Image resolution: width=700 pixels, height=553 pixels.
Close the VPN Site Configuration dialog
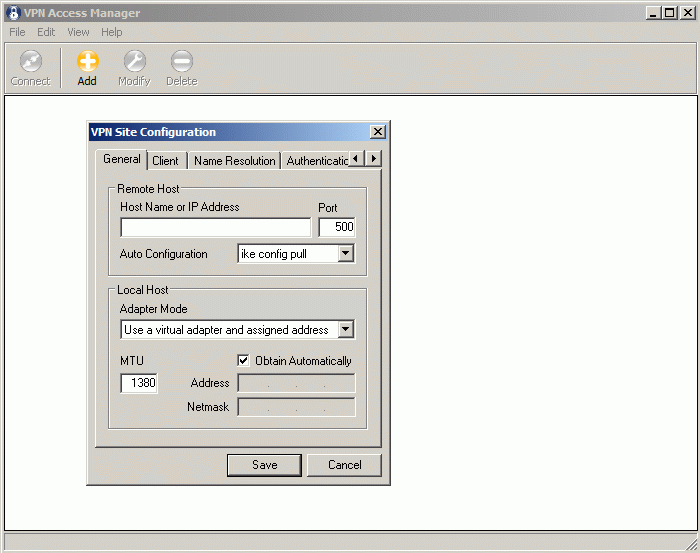(378, 132)
